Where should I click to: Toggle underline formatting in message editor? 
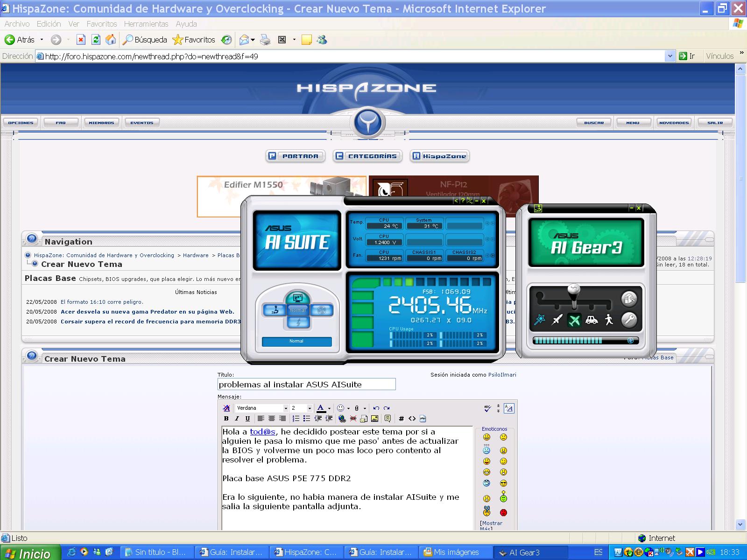click(247, 419)
